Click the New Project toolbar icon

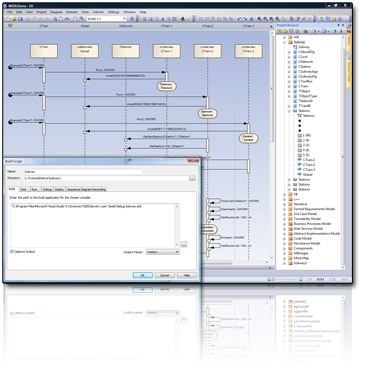pos(8,19)
